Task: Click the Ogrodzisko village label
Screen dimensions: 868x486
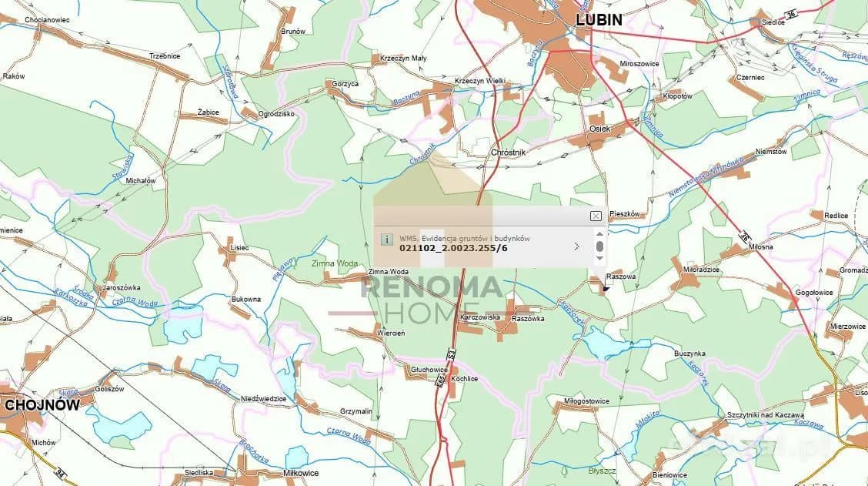Action: tap(276, 114)
